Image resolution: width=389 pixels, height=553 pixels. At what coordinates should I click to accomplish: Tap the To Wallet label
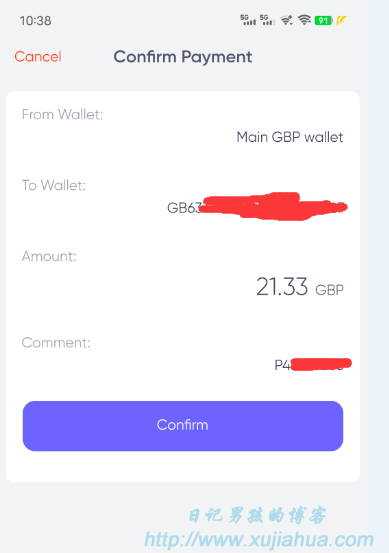54,185
